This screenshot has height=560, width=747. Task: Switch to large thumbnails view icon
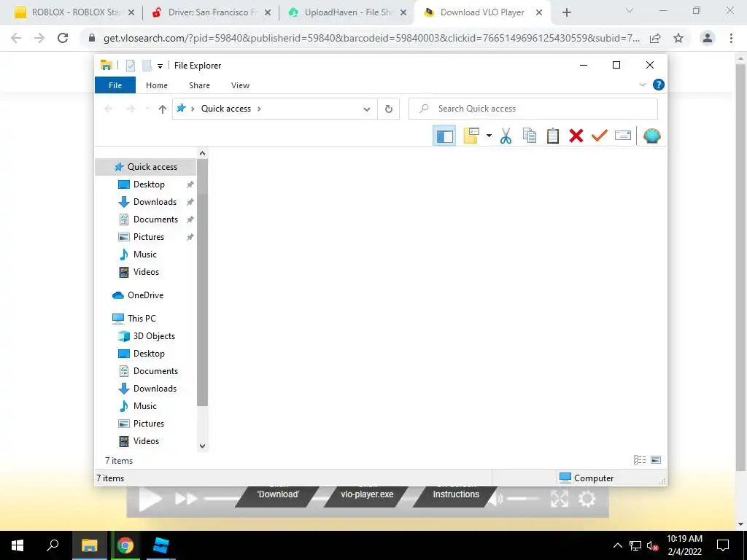pos(656,460)
